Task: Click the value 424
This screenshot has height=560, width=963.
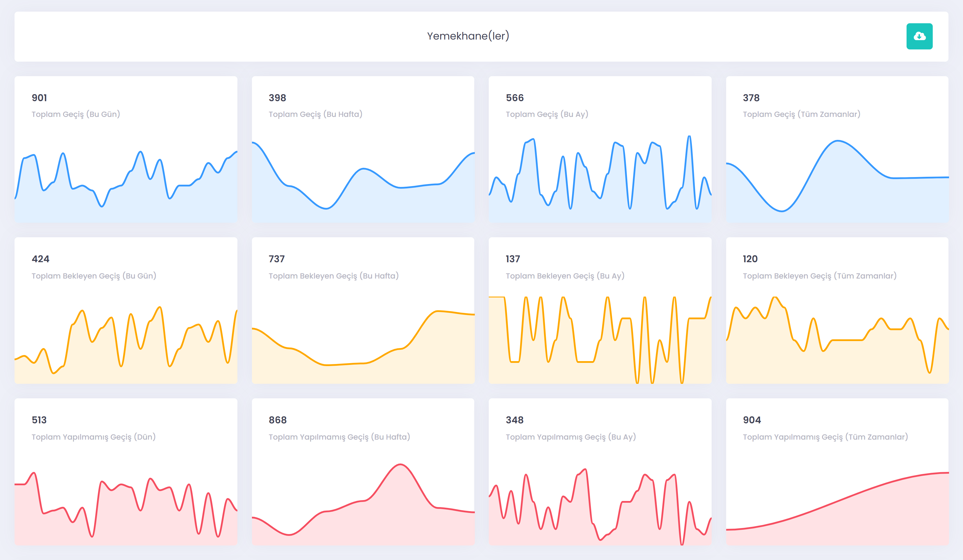Action: click(x=40, y=259)
